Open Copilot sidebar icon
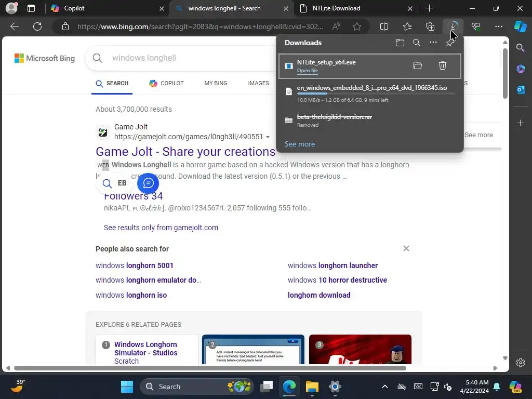Viewport: 532px width, 399px height. coord(520,26)
